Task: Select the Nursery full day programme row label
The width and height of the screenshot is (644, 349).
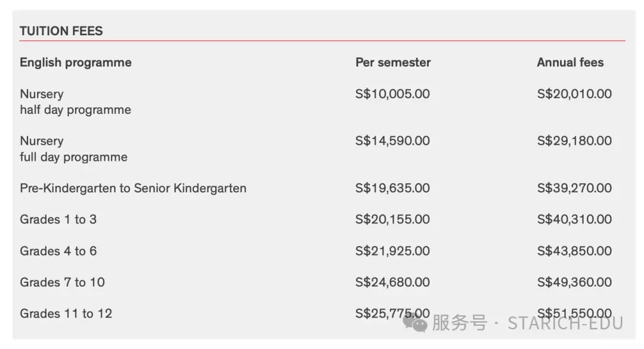Action: [73, 149]
